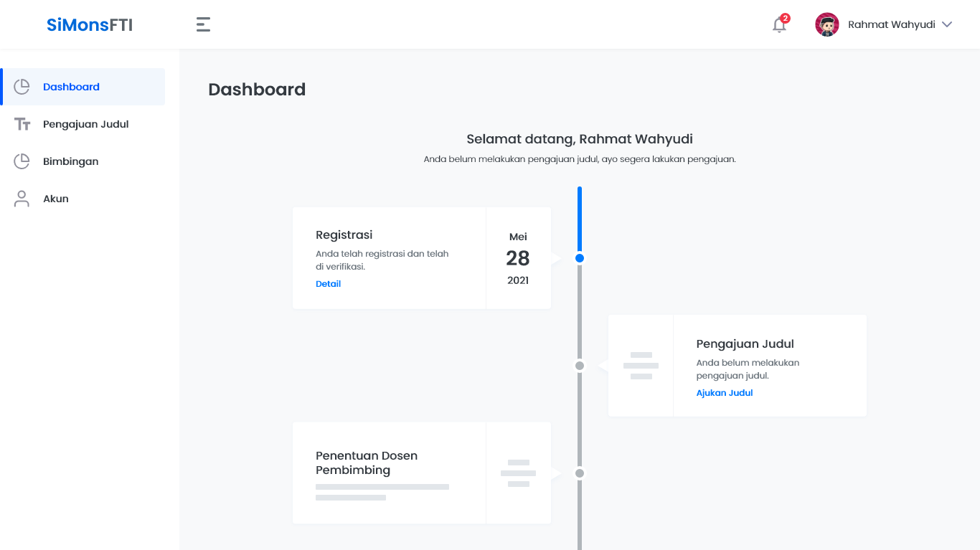
Task: Toggle the sidebar hamburger menu icon
Action: (x=203, y=25)
